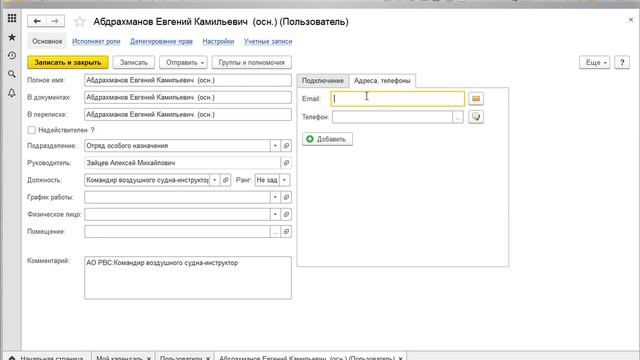The image size is (640, 360).
Task: Open the Search magnifier in sidebar
Action: pos(12,74)
